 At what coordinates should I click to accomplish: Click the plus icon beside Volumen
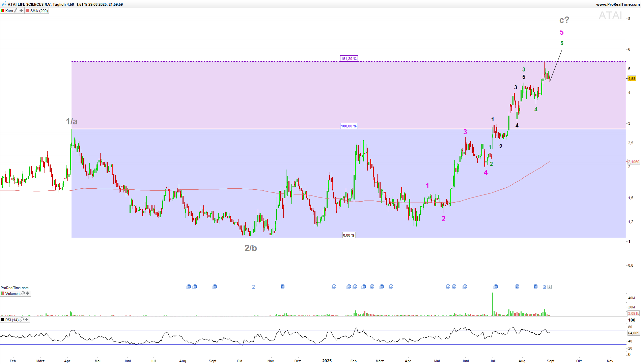[28, 294]
